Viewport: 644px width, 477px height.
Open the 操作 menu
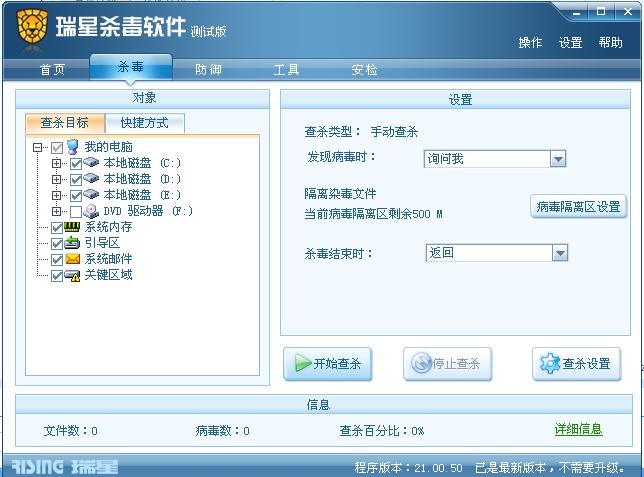(x=530, y=42)
